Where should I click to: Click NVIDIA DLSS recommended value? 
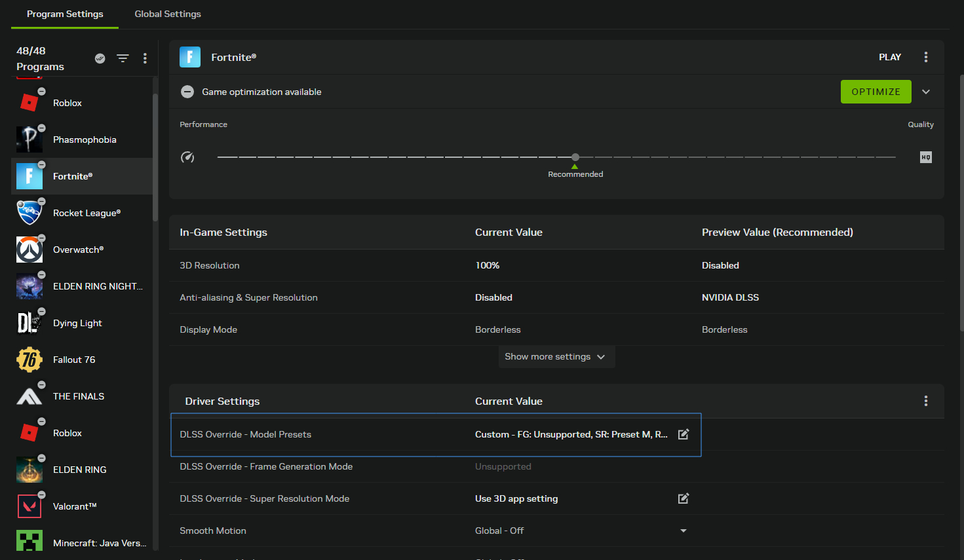(730, 297)
